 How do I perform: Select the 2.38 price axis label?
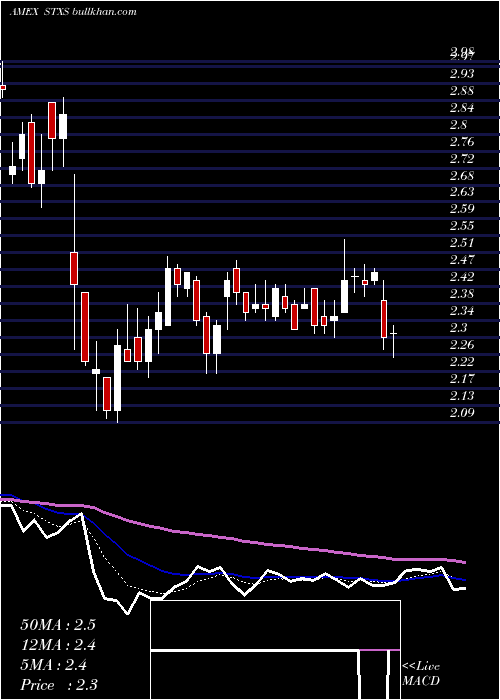[462, 294]
